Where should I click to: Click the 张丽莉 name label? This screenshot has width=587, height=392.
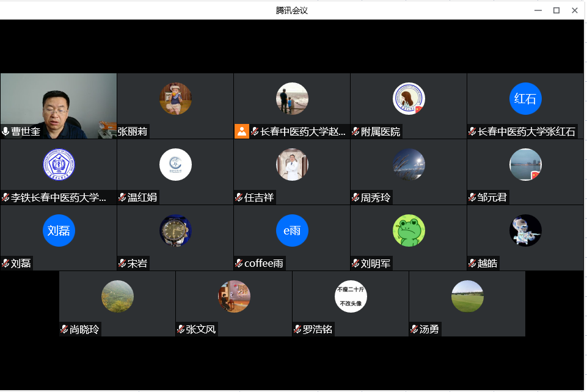click(133, 132)
